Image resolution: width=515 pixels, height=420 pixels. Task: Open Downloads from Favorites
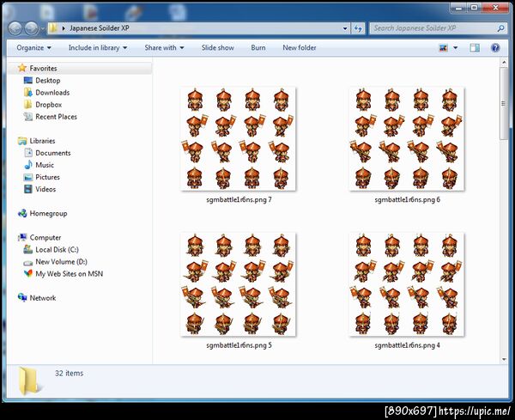pyautogui.click(x=52, y=93)
